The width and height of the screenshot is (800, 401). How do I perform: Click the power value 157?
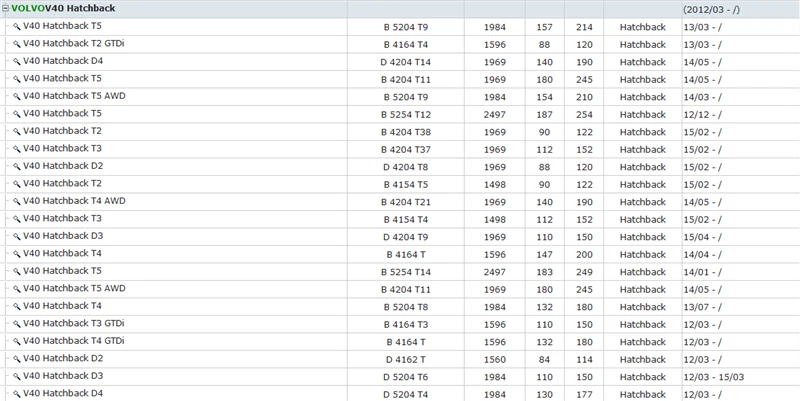tap(544, 28)
